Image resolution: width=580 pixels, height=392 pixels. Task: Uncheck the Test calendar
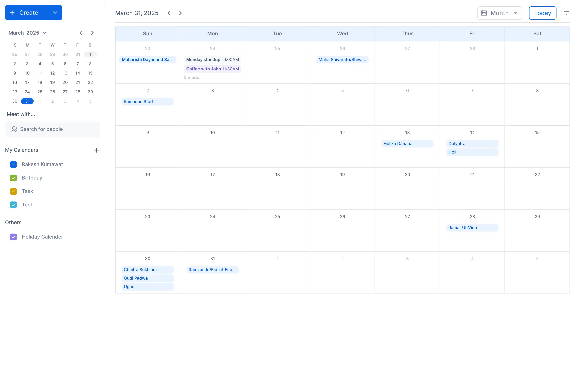14,205
